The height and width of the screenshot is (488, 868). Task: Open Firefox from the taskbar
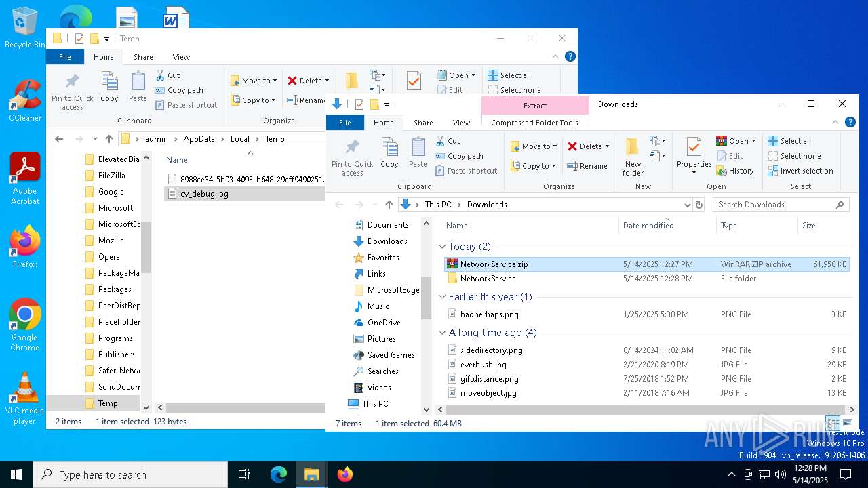(x=344, y=474)
